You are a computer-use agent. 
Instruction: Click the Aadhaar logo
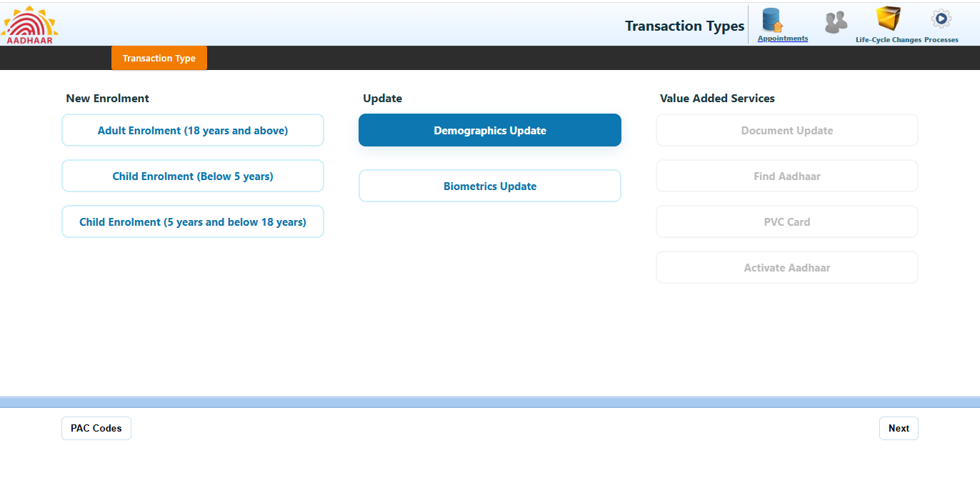click(30, 25)
